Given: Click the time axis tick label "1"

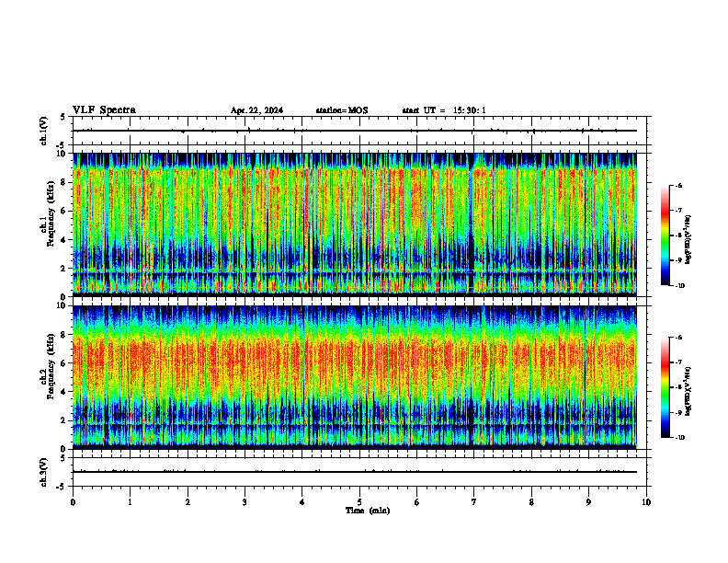Looking at the screenshot, I should click(130, 502).
